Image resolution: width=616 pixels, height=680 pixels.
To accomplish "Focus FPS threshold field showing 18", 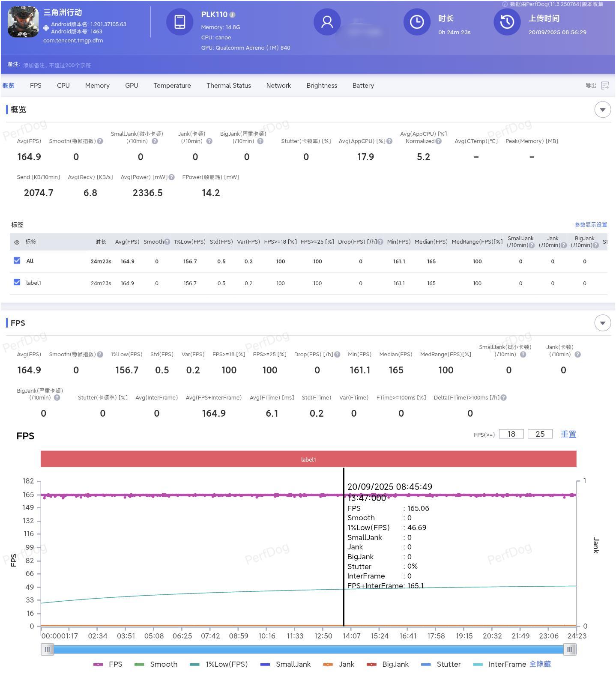I will click(x=511, y=434).
